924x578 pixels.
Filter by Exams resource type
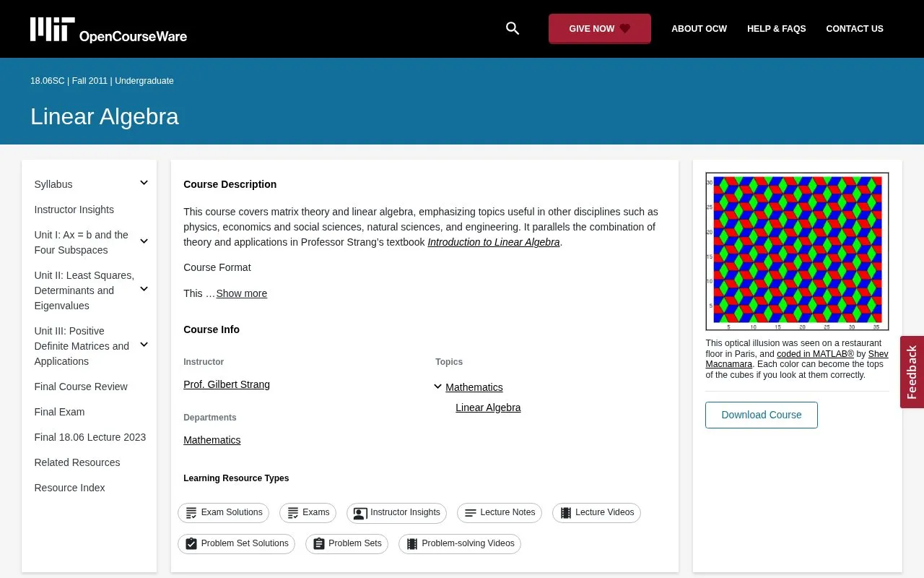tap(308, 513)
